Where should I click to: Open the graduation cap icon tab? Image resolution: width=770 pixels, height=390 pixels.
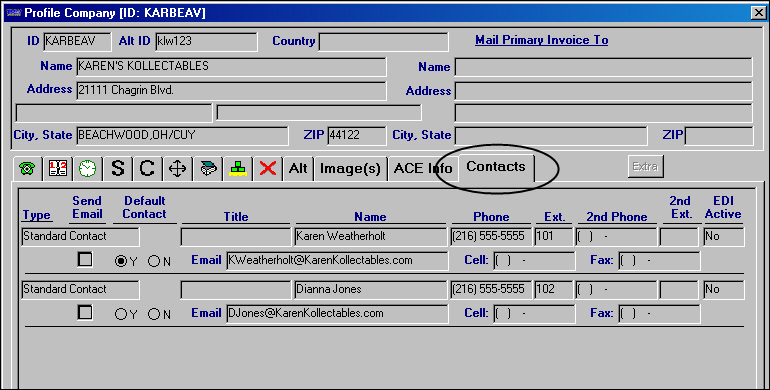[x=208, y=168]
